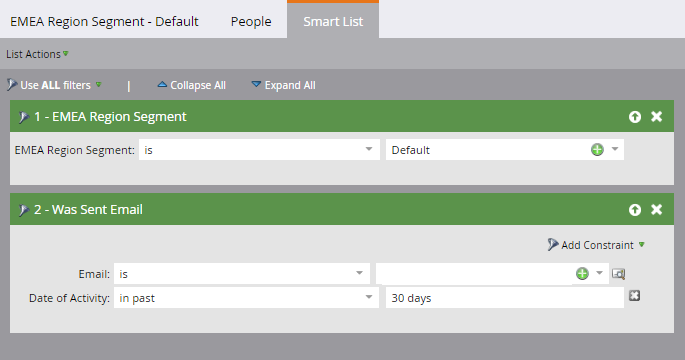Move the Was Sent Email filter up
The height and width of the screenshot is (360, 685).
(x=635, y=210)
